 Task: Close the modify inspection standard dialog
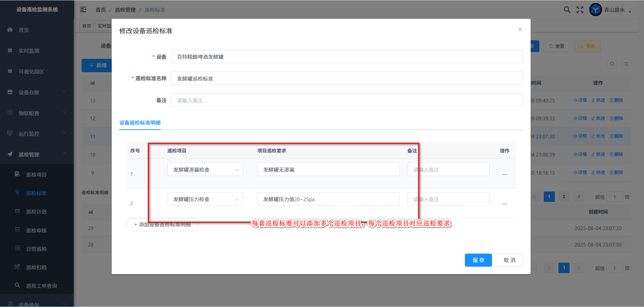[x=520, y=30]
